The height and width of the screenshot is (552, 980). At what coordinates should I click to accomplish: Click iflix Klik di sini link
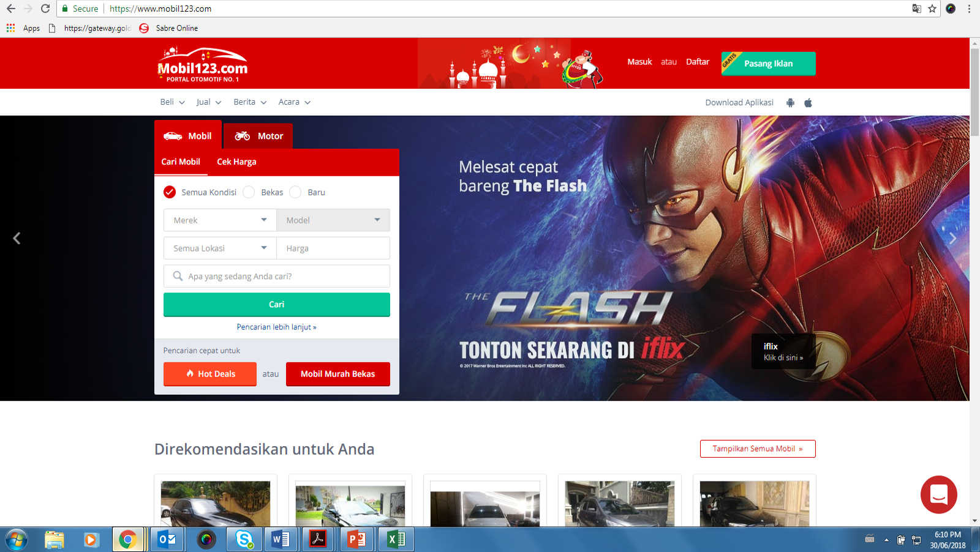783,352
